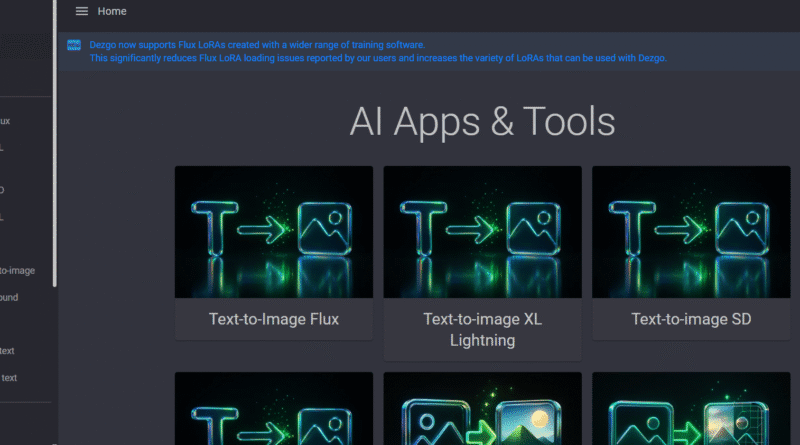Click the news icon in the announcement banner
Image resolution: width=800 pixels, height=445 pixels.
(x=74, y=45)
